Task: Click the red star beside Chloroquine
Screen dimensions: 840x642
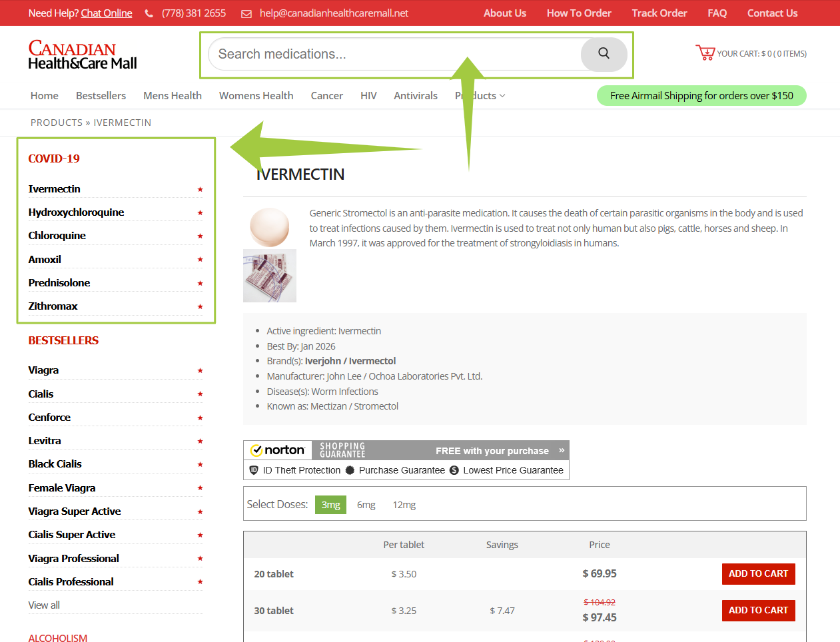Action: (200, 236)
